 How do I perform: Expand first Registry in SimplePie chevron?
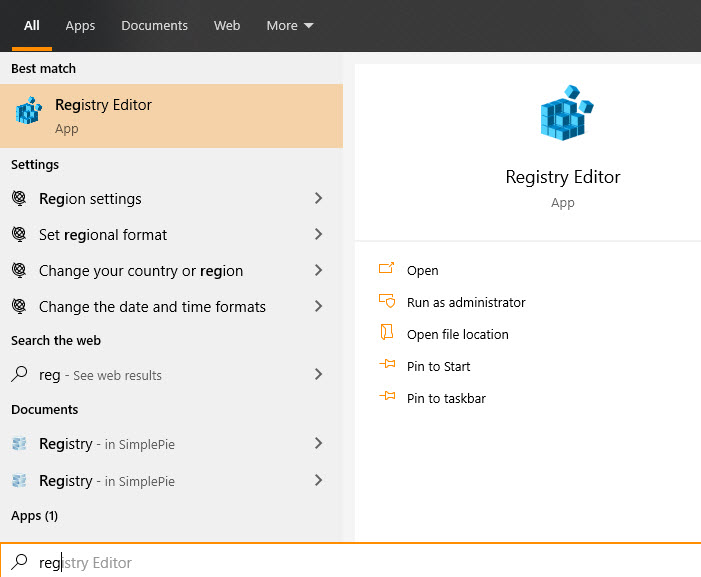coord(318,443)
